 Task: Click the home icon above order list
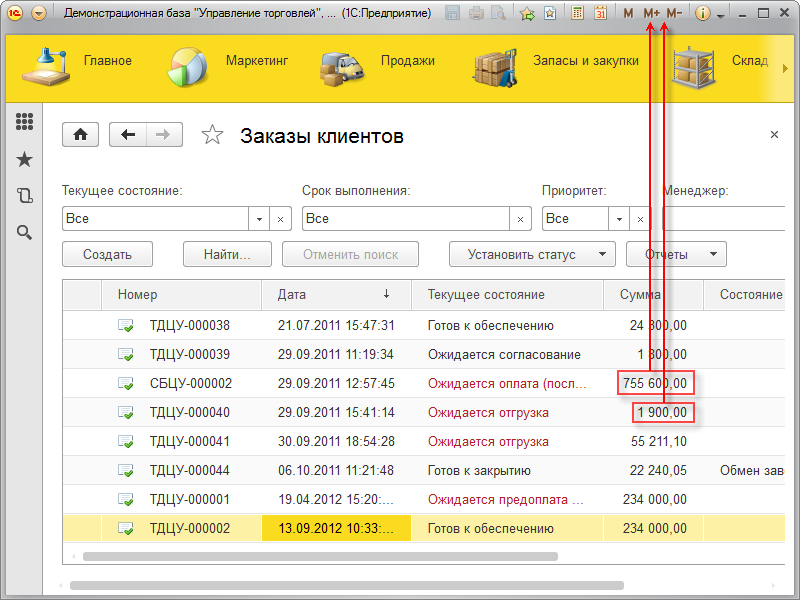[x=80, y=134]
